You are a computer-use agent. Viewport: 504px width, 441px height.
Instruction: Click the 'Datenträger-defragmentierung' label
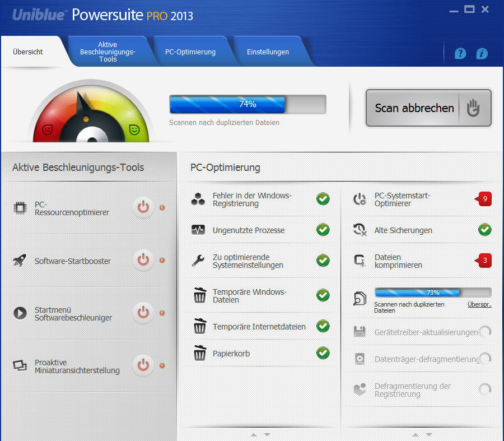[x=427, y=359]
